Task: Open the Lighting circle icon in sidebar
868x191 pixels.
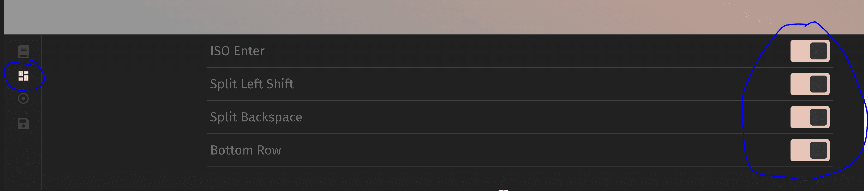Action: click(x=23, y=98)
